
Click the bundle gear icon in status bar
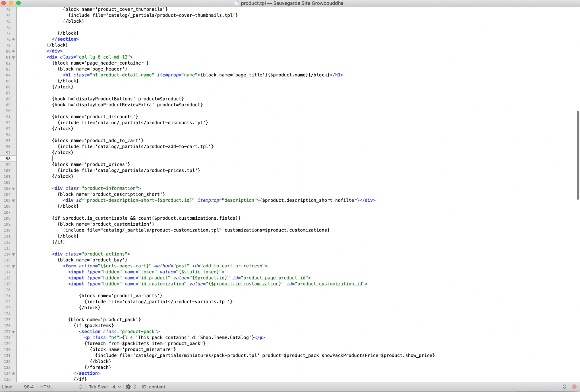click(x=128, y=387)
